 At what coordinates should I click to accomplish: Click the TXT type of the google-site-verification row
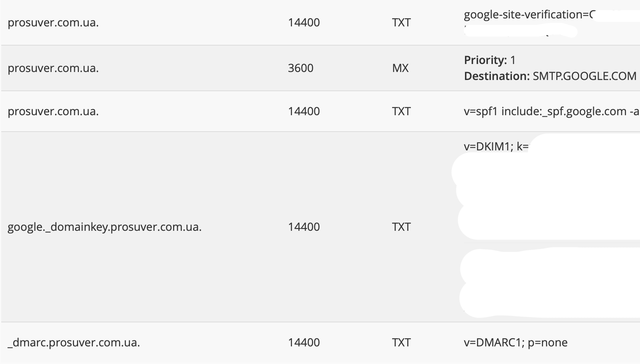click(401, 22)
